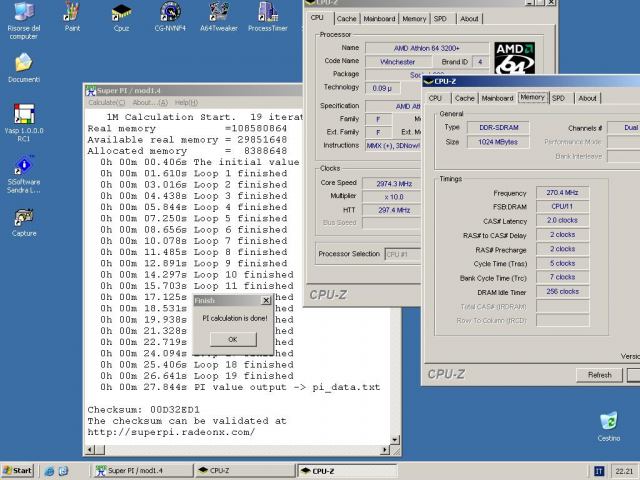Screen dimensions: 640x480
Task: Click the Multiplier x 10.0 value
Action: [392, 197]
